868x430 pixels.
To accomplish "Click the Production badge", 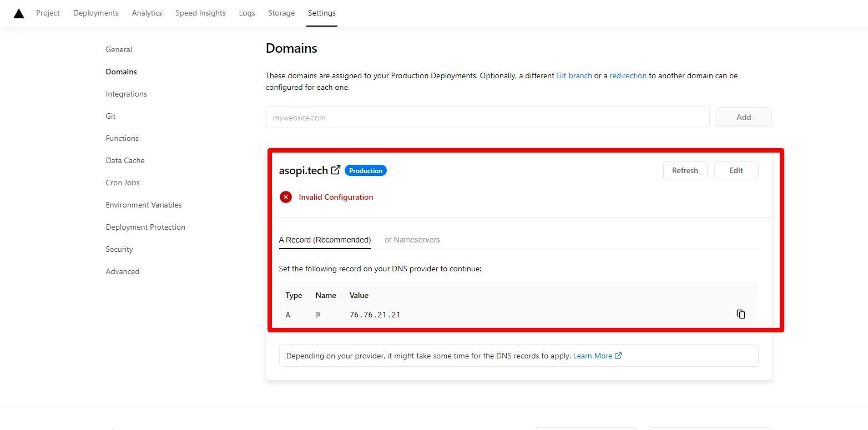I will tap(365, 171).
